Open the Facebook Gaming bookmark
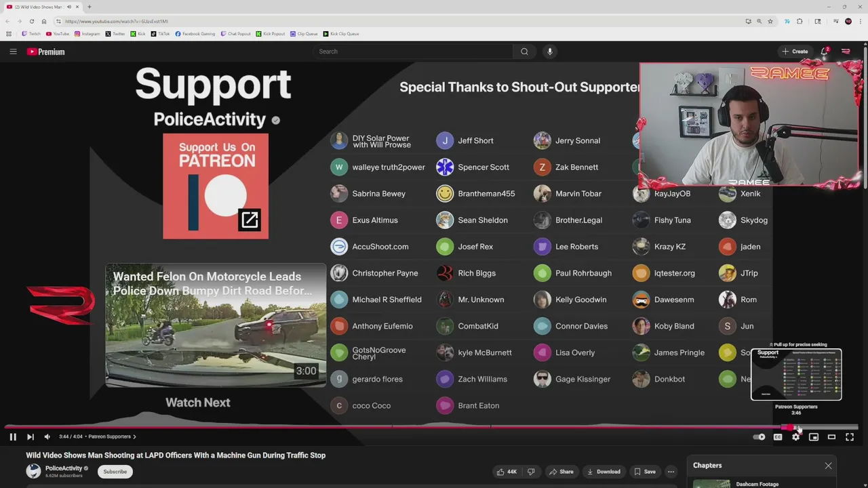The image size is (868, 488). 195,34
